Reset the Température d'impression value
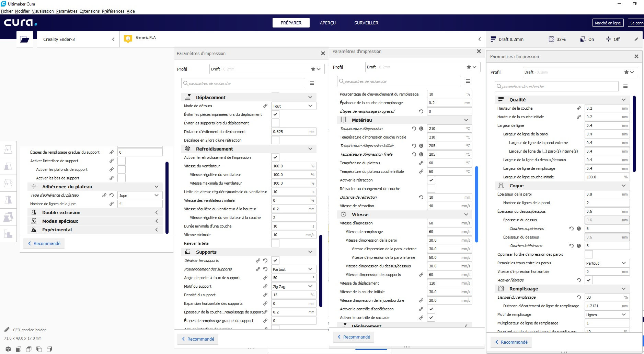This screenshot has height=354, width=644. [x=414, y=129]
